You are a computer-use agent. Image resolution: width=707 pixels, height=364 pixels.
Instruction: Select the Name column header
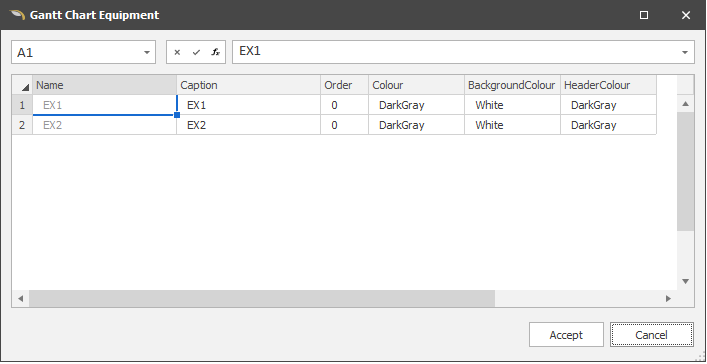click(x=104, y=85)
